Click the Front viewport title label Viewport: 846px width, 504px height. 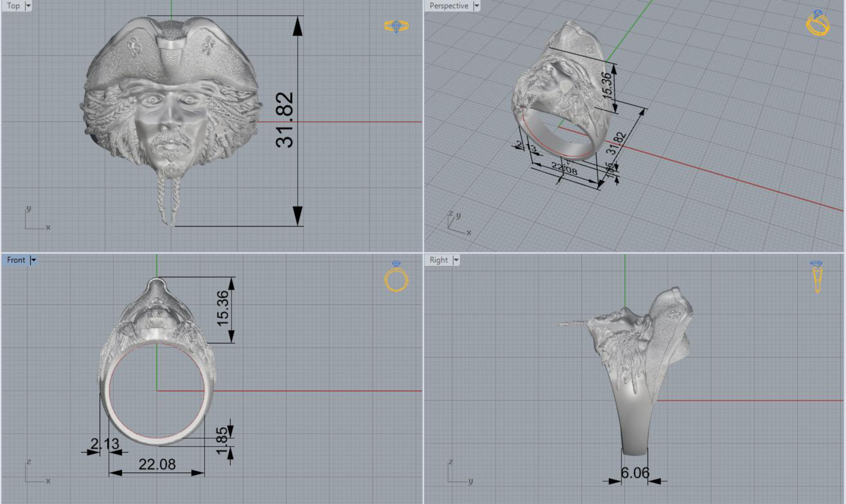coord(16,260)
